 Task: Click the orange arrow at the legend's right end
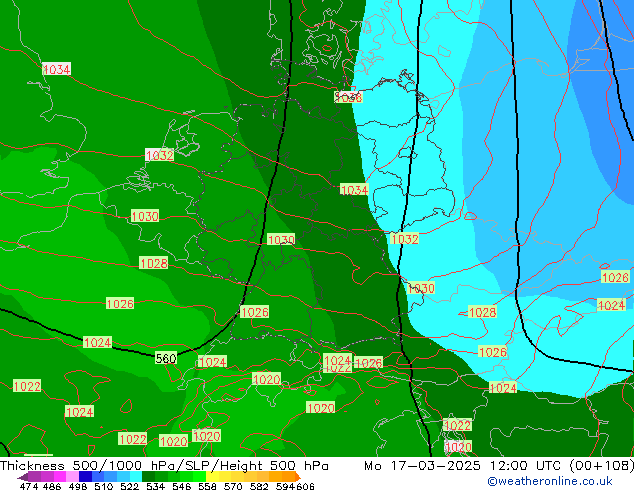point(298,477)
